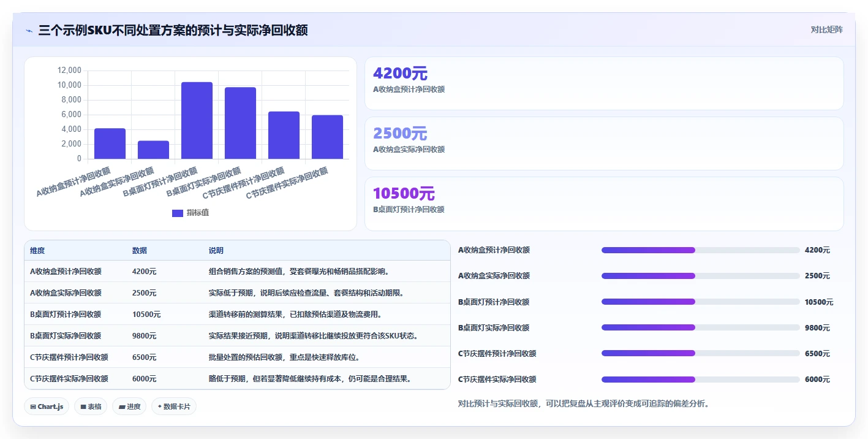Click the B桌面灯预计净回收额 progress bar
This screenshot has width=868, height=439.
pyautogui.click(x=701, y=302)
